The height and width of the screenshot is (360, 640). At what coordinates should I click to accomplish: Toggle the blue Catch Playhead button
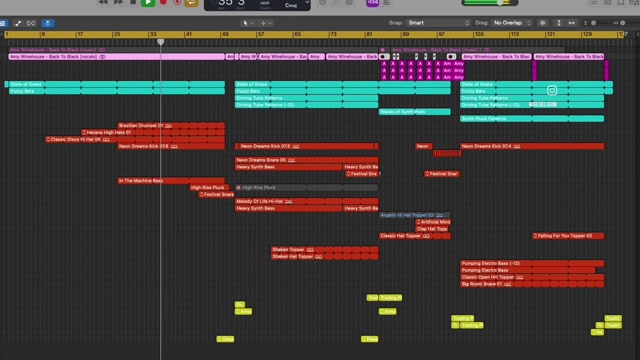tap(48, 23)
